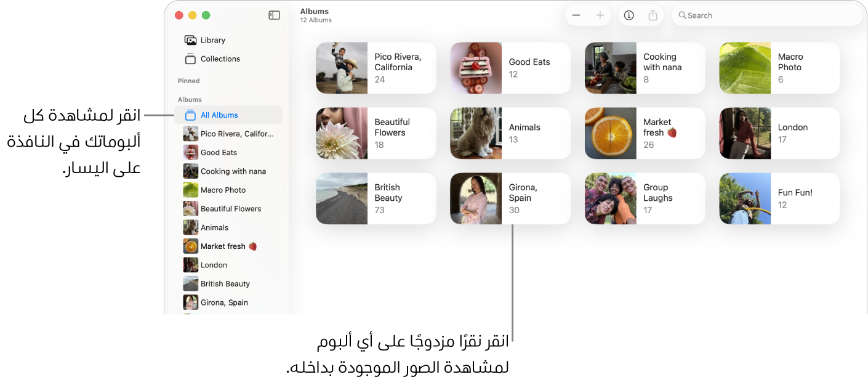Click the Search field

(767, 15)
